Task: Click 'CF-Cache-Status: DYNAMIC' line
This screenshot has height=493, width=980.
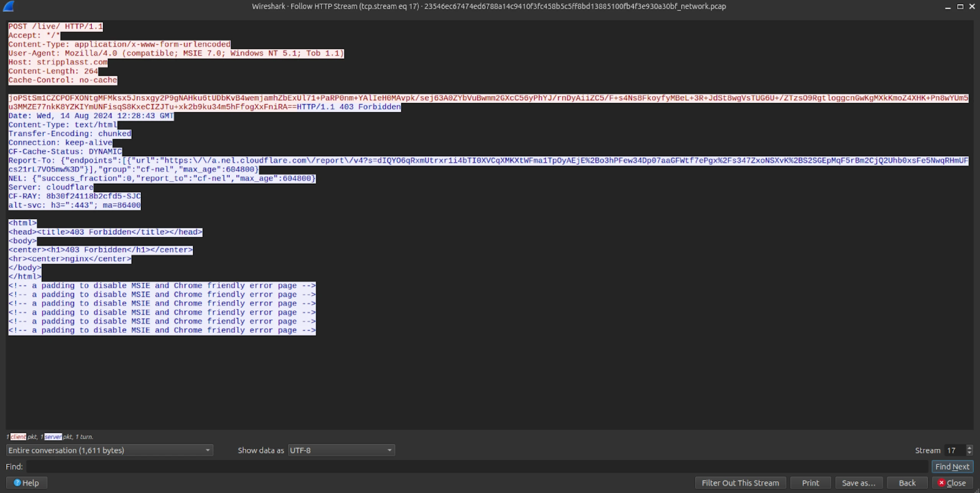Action: pyautogui.click(x=65, y=152)
